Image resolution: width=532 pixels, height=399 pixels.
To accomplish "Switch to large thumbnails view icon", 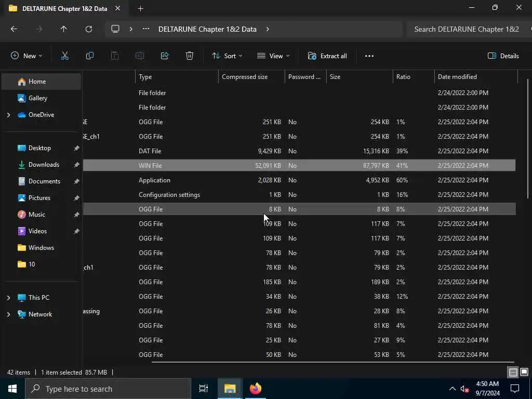I will 524,372.
